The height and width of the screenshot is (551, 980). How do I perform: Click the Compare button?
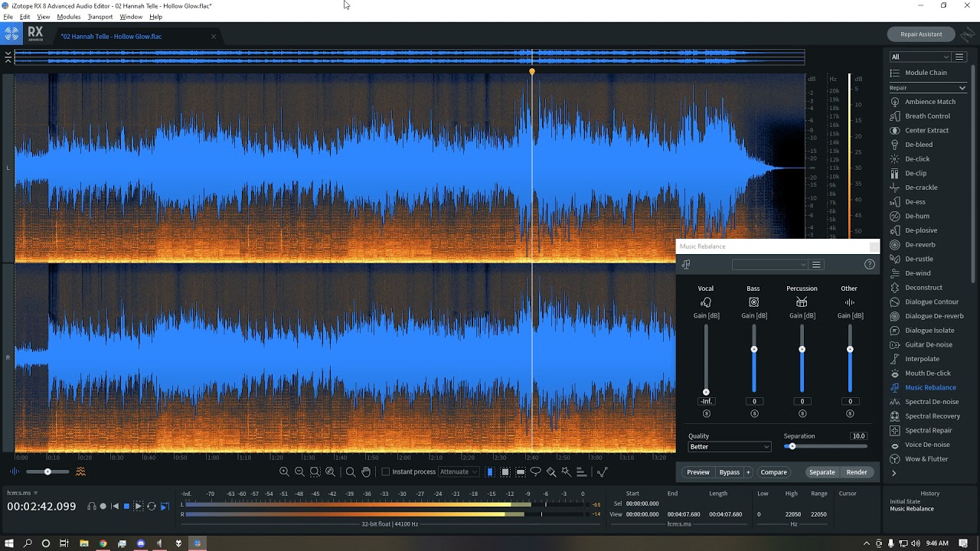pos(774,472)
